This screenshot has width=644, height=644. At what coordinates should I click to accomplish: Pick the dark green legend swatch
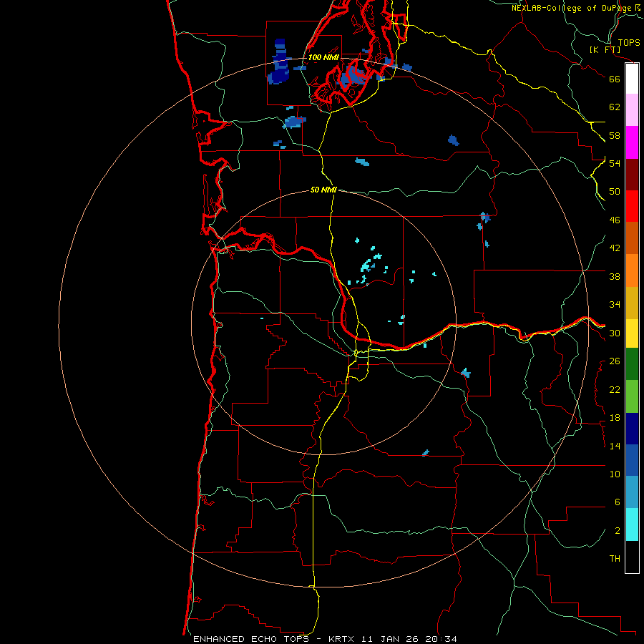point(632,364)
